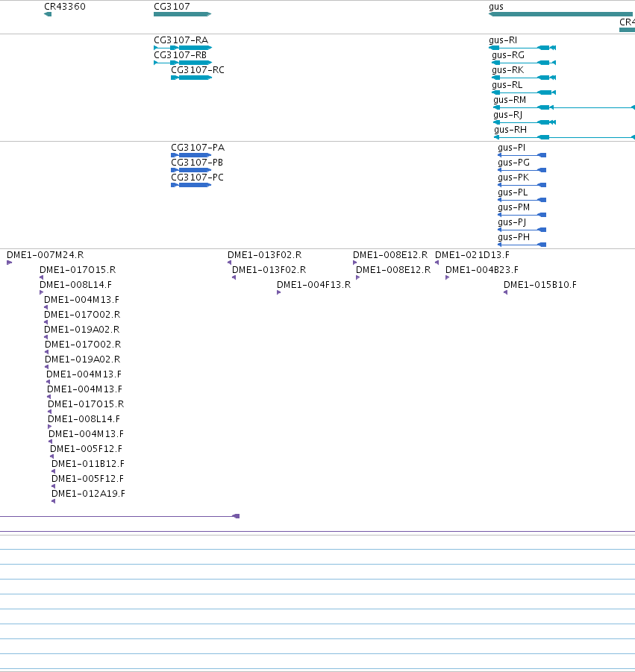Open the gus-RH transcript label

510,130
